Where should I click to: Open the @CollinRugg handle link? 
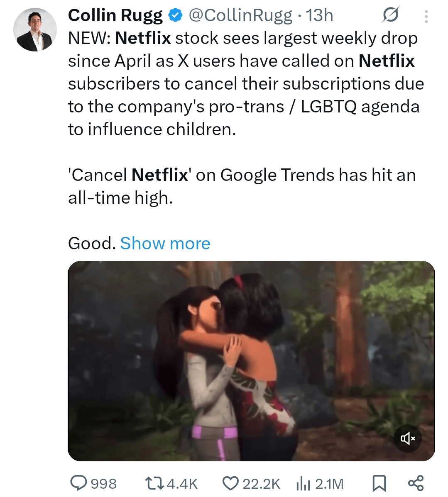[240, 15]
